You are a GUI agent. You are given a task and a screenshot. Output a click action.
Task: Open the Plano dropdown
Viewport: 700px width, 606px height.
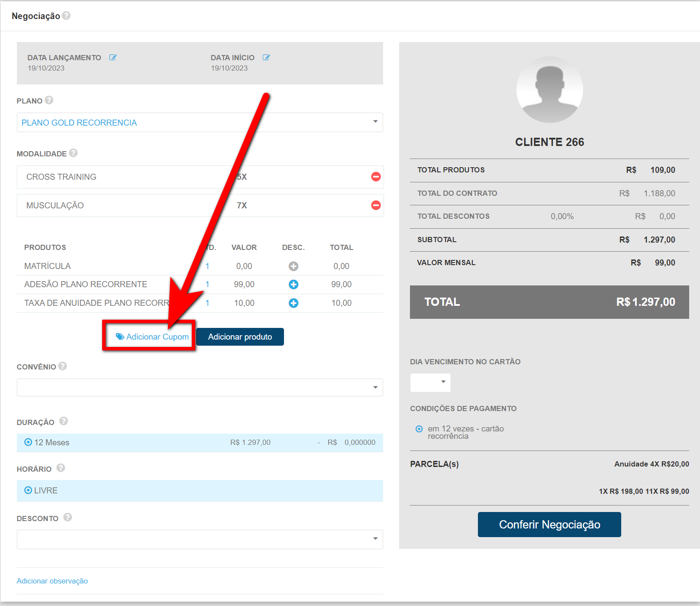pyautogui.click(x=200, y=123)
